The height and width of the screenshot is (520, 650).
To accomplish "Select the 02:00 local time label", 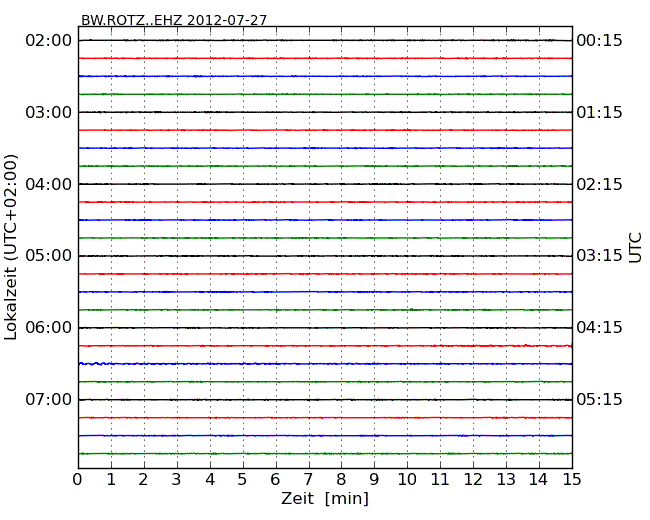I will pyautogui.click(x=48, y=40).
